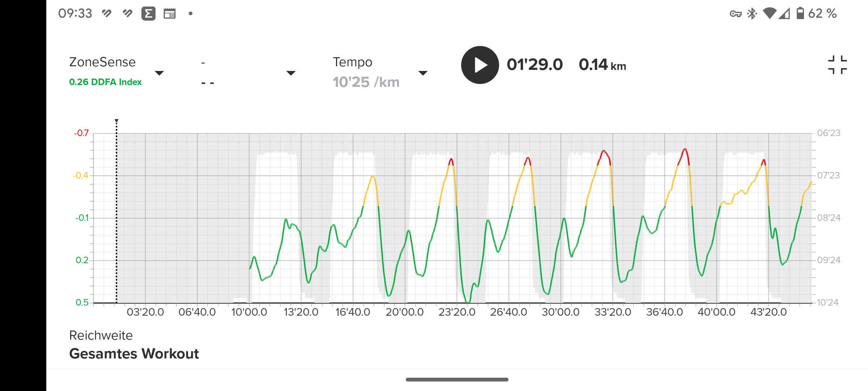
Task: Tap the Android gesture navigation handle
Action: 457,379
